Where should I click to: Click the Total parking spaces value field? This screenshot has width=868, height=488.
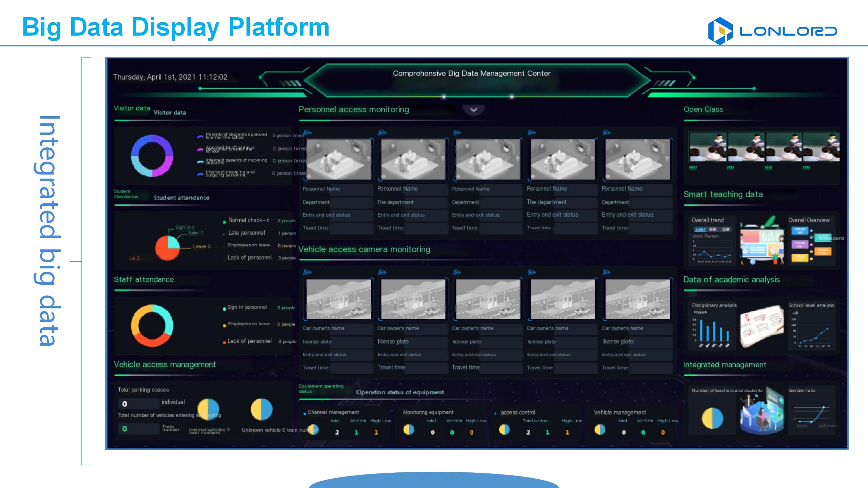coord(138,404)
